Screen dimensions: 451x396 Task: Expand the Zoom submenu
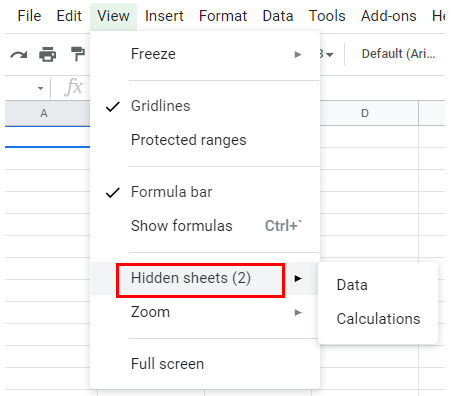point(205,312)
